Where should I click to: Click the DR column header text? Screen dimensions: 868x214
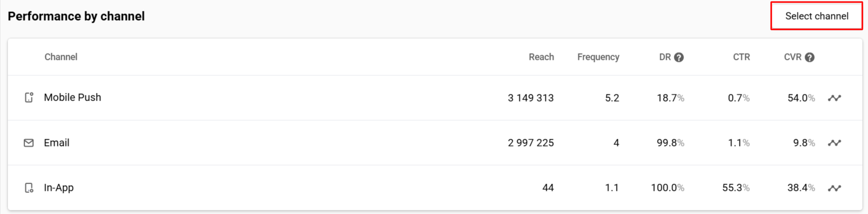(665, 57)
